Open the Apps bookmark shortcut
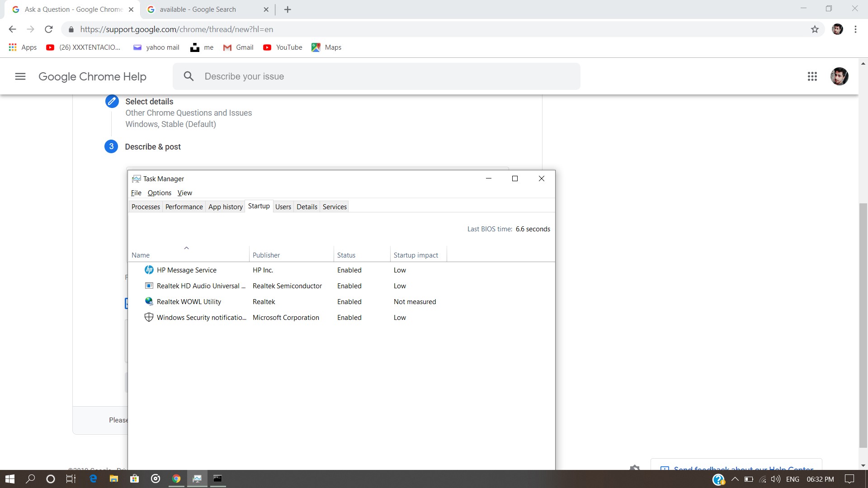Image resolution: width=868 pixels, height=488 pixels. pyautogui.click(x=23, y=47)
